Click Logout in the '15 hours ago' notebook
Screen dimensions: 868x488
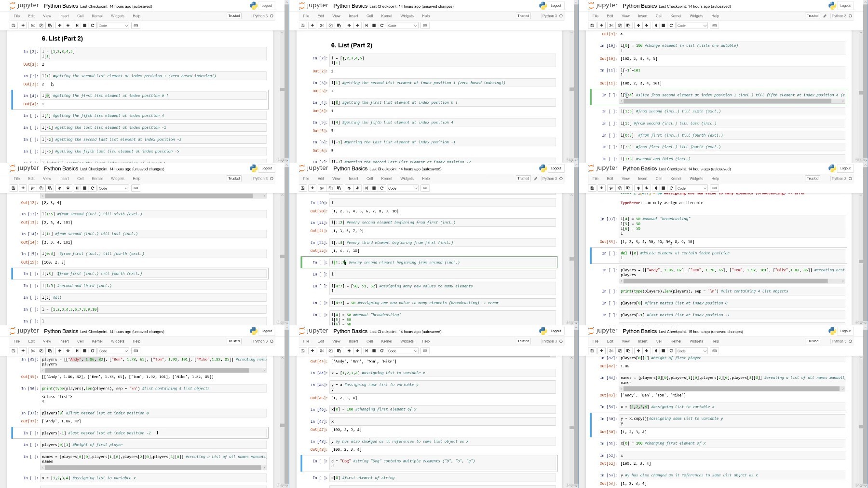pyautogui.click(x=845, y=331)
